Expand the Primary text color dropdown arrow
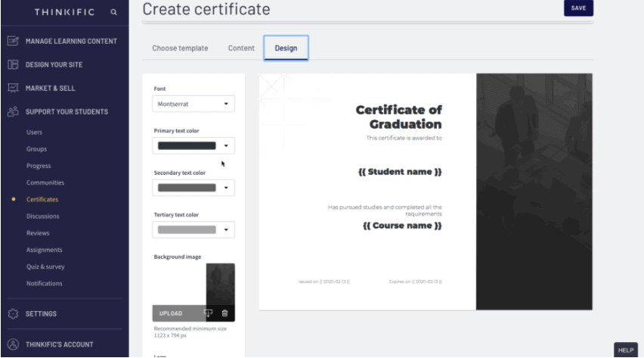Image resolution: width=644 pixels, height=358 pixels. (226, 145)
